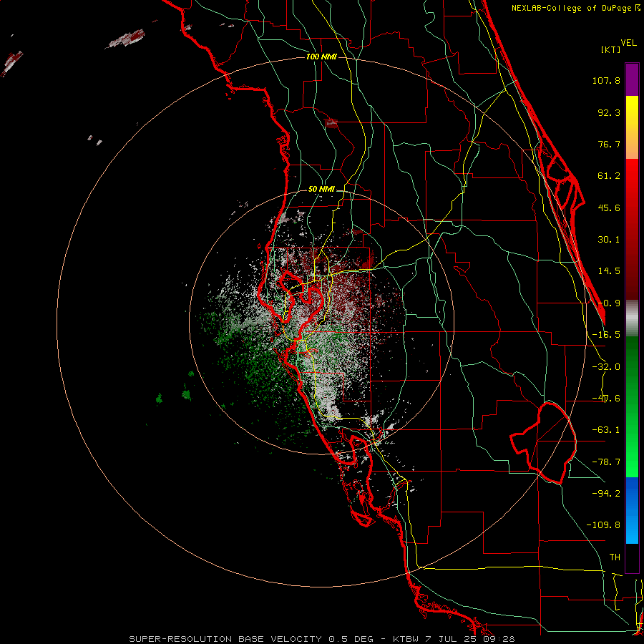Click the VEL legend heading
This screenshot has width=644, height=644.
tap(628, 43)
